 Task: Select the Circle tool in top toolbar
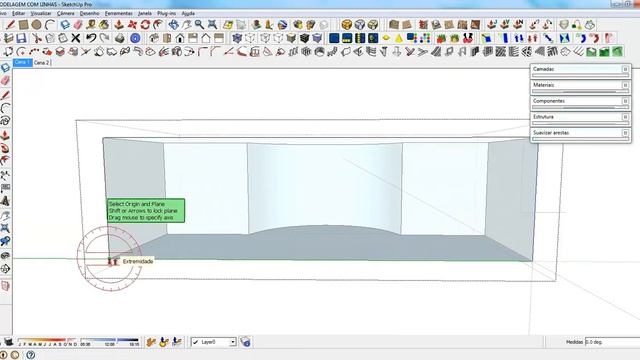(x=36, y=25)
